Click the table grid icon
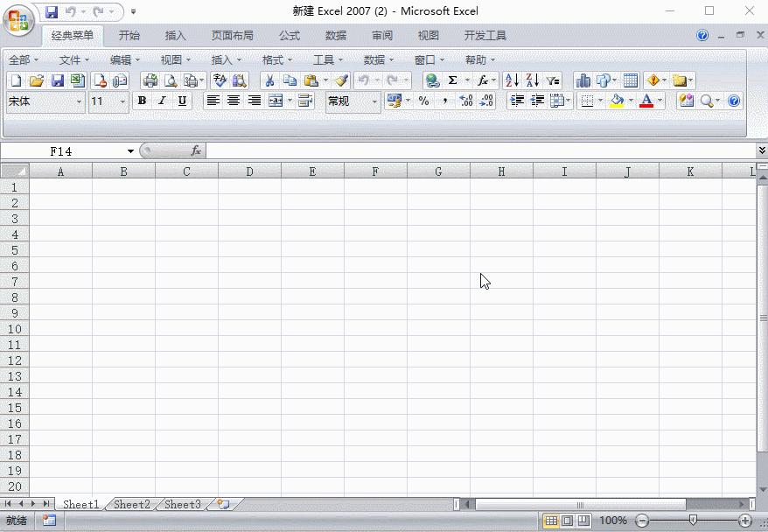Image resolution: width=768 pixels, height=532 pixels. click(631, 80)
